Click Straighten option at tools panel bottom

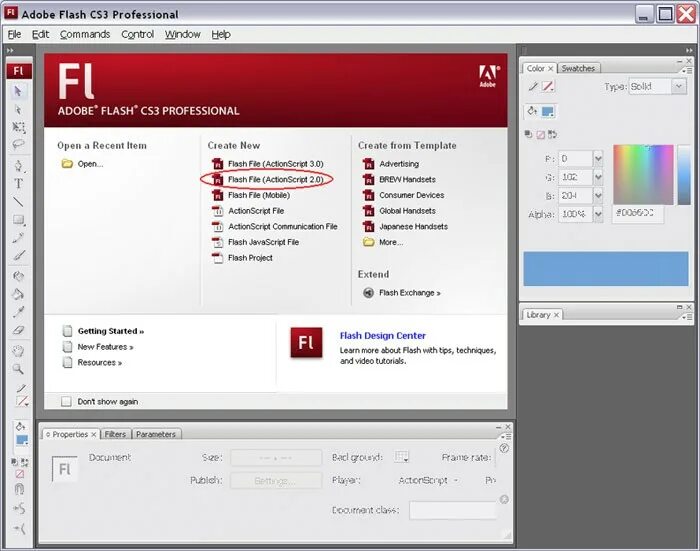(19, 529)
